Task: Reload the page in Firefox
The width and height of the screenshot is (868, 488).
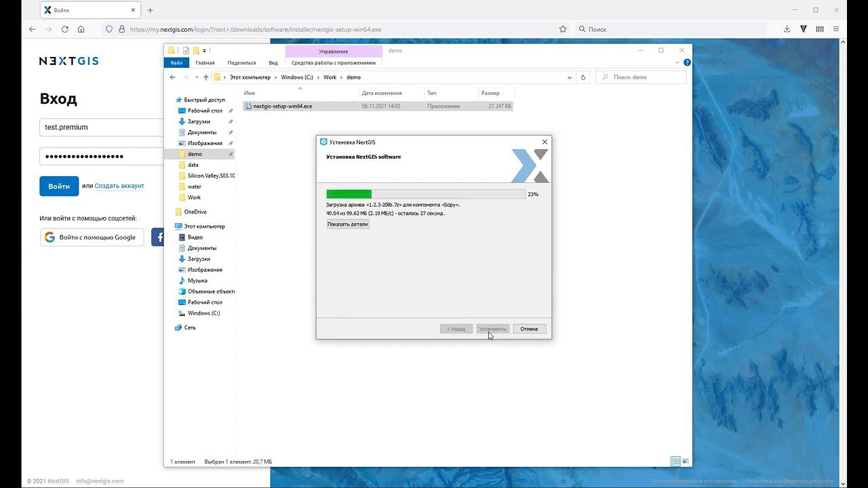Action: (x=65, y=29)
